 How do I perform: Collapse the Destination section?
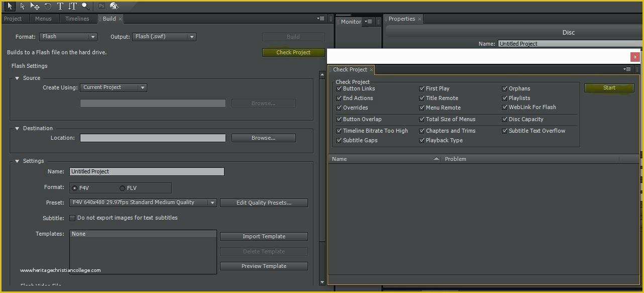(x=17, y=128)
